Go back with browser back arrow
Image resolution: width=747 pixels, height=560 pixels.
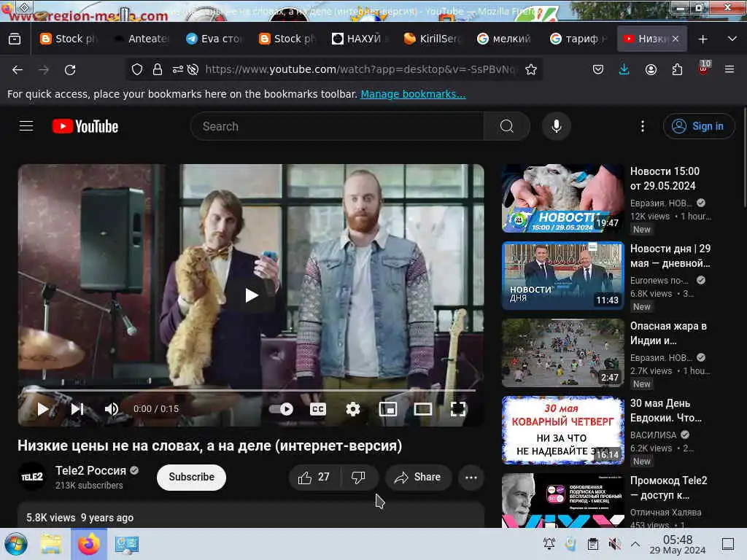point(18,70)
